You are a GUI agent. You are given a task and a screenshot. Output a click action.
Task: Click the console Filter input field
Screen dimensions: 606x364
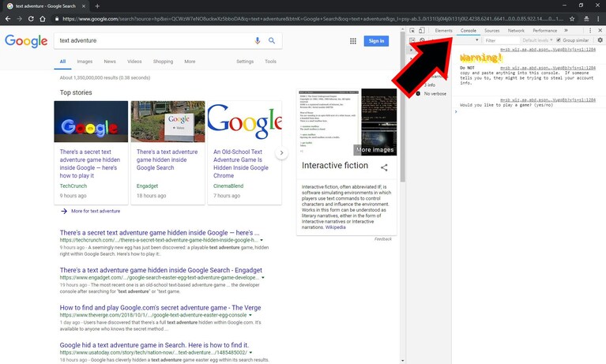500,40
